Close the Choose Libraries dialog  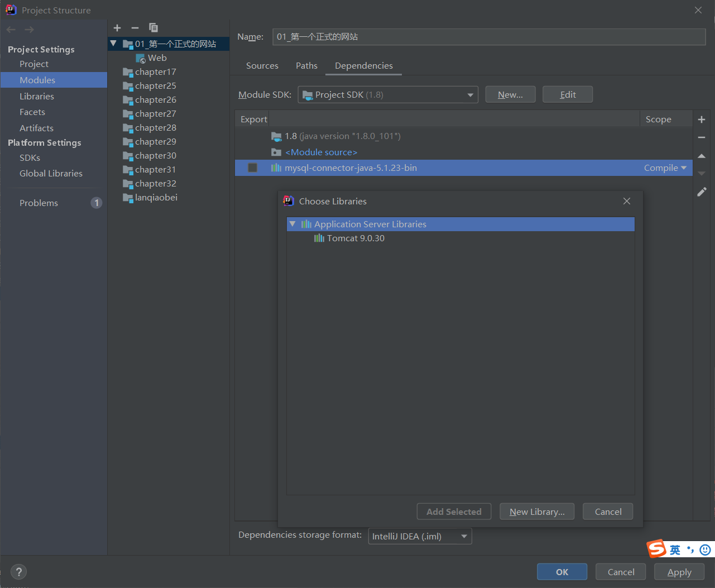(627, 201)
